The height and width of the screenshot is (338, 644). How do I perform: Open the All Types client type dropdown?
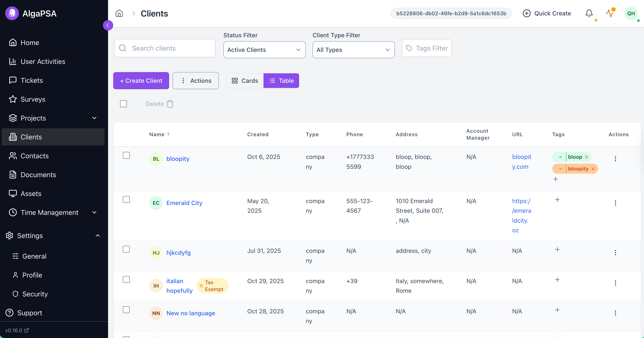(353, 50)
